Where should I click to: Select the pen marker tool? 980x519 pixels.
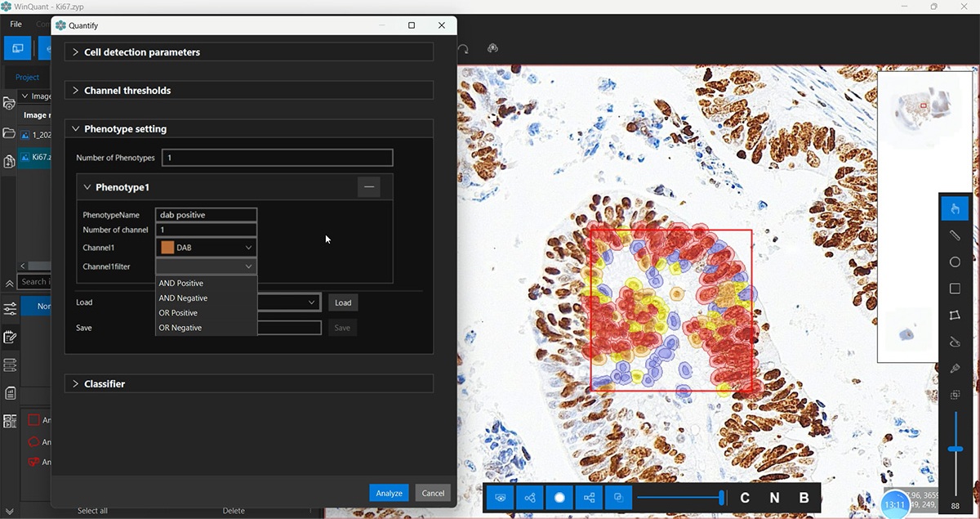pos(955,369)
